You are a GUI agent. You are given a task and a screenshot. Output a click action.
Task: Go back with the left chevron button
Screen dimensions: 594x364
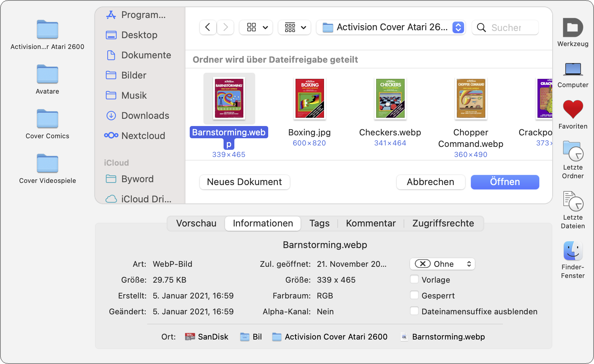pyautogui.click(x=208, y=27)
